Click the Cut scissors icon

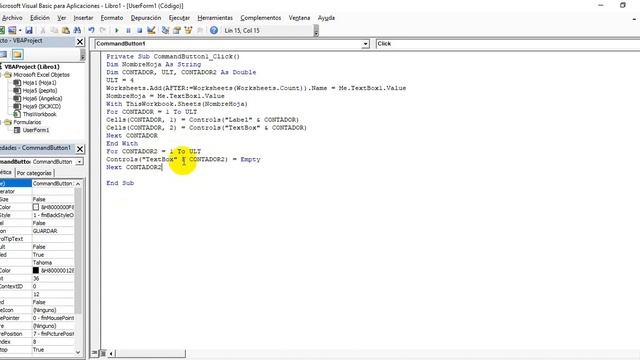pyautogui.click(x=43, y=30)
